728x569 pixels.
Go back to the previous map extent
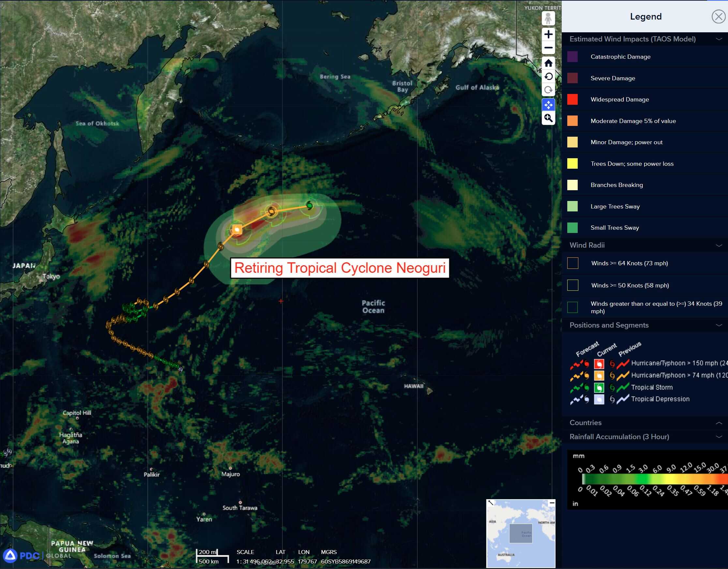pos(548,77)
